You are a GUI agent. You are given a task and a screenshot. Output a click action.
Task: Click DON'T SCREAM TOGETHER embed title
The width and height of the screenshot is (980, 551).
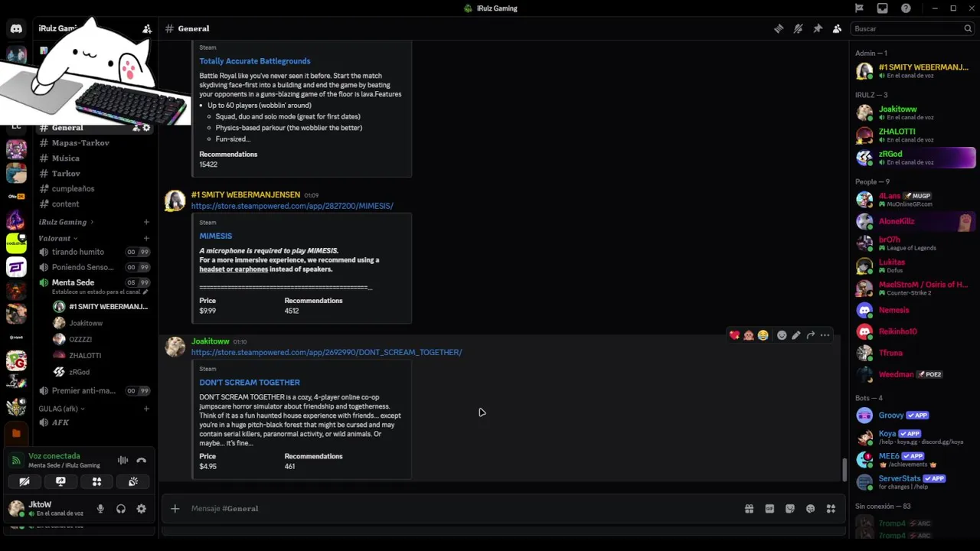[x=250, y=383]
